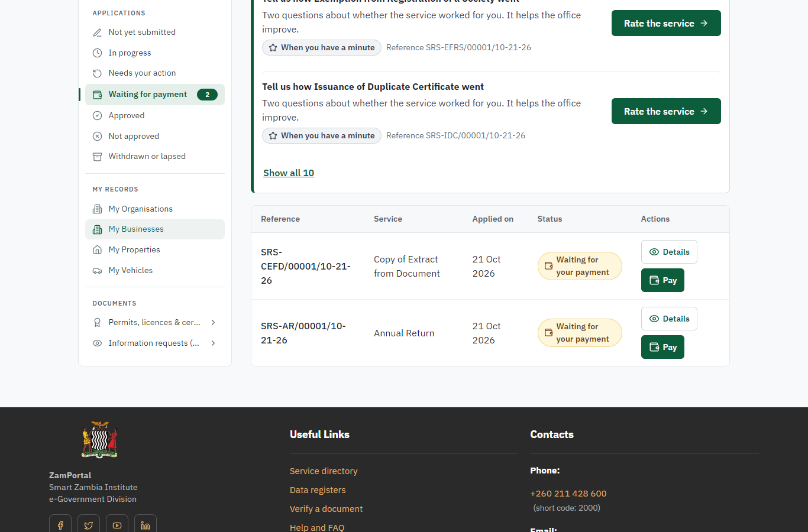Open Permits, licences & cer... documents
Viewport: 808px width, 532px height.
(x=155, y=323)
